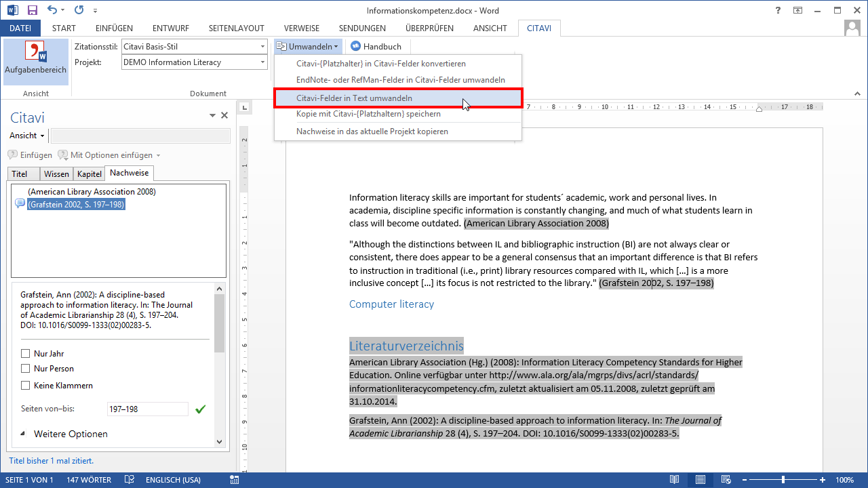
Task: Click the Computer literacy heading
Action: pos(391,304)
